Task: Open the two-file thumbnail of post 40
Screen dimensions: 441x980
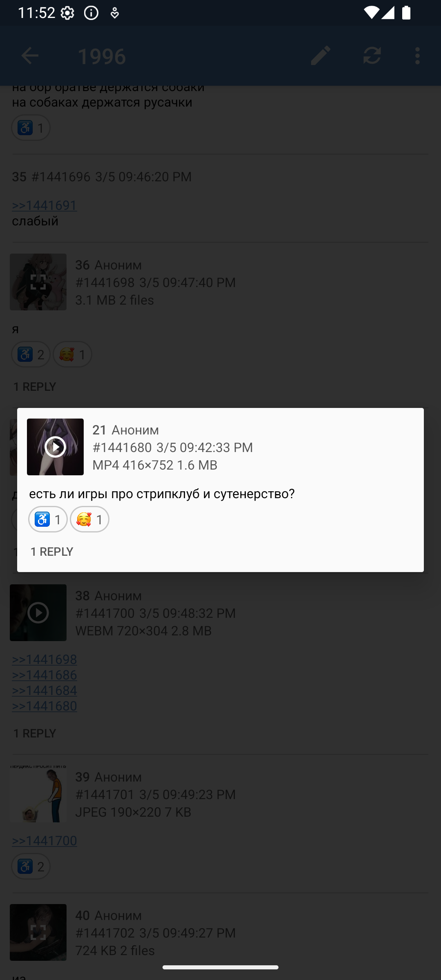Action: [38, 932]
